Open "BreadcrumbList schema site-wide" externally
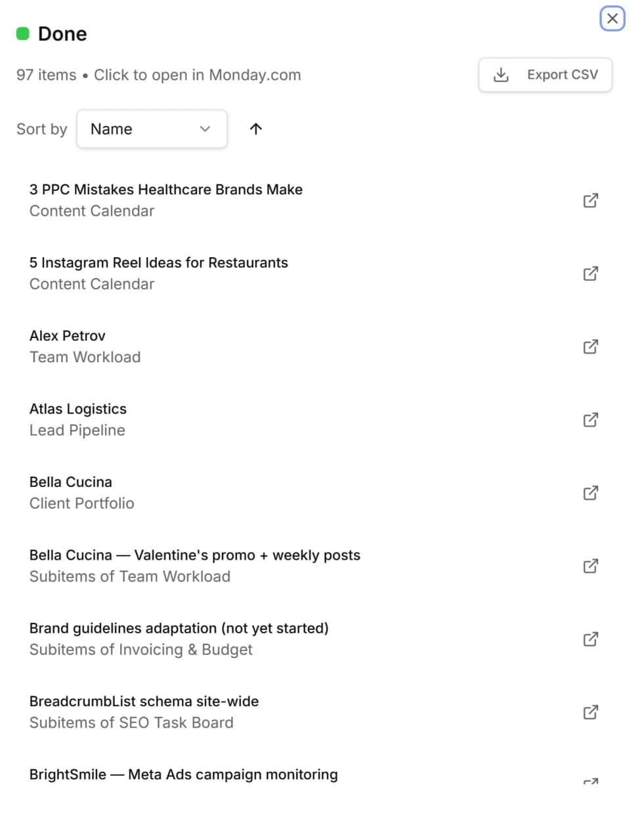638x840 pixels. click(x=590, y=712)
